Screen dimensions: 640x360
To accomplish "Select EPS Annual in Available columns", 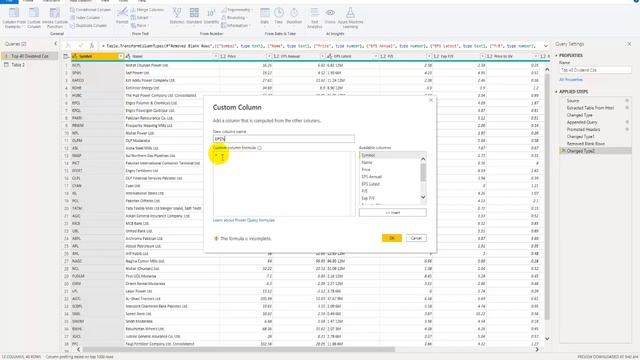I will click(x=371, y=177).
